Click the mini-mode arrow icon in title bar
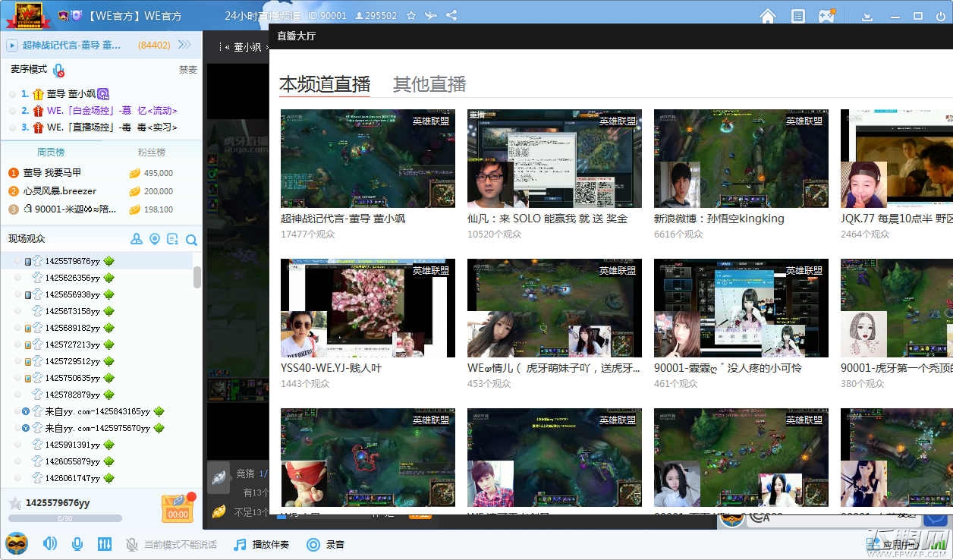 coord(868,16)
